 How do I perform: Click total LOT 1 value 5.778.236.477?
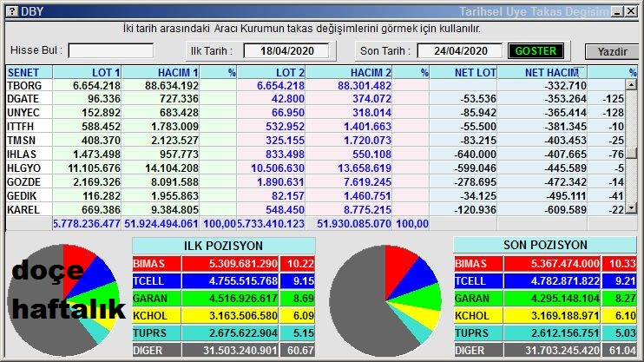[87, 223]
